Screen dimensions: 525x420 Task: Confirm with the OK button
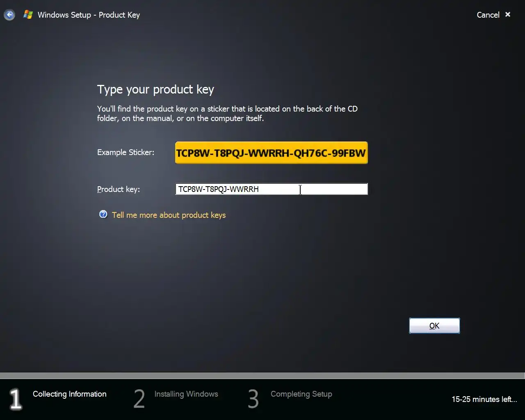coord(434,326)
